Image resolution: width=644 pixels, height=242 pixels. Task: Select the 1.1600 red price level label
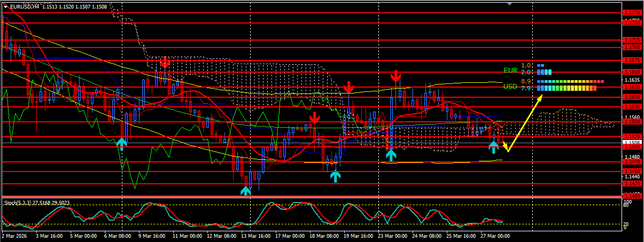(x=632, y=97)
